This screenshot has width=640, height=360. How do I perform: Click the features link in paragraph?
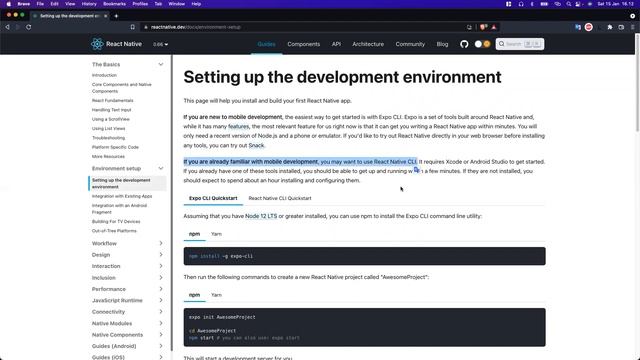click(x=238, y=127)
